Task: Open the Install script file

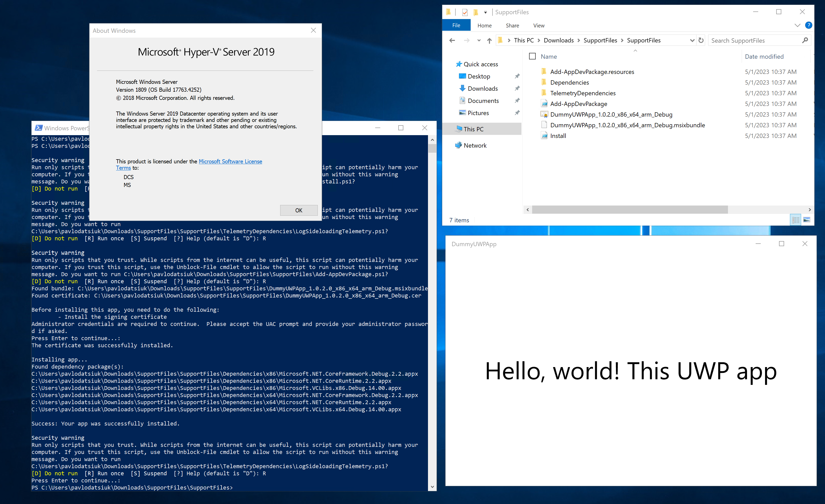Action: tap(558, 136)
